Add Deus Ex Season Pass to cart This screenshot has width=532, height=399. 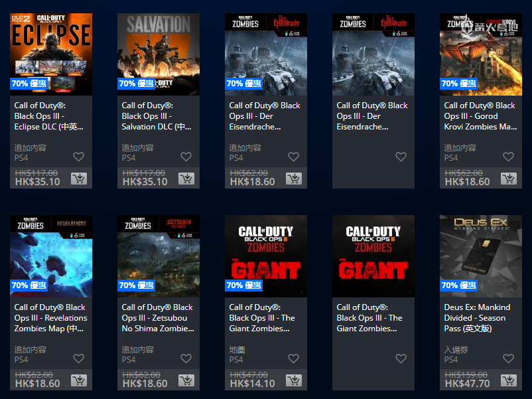[x=509, y=380]
